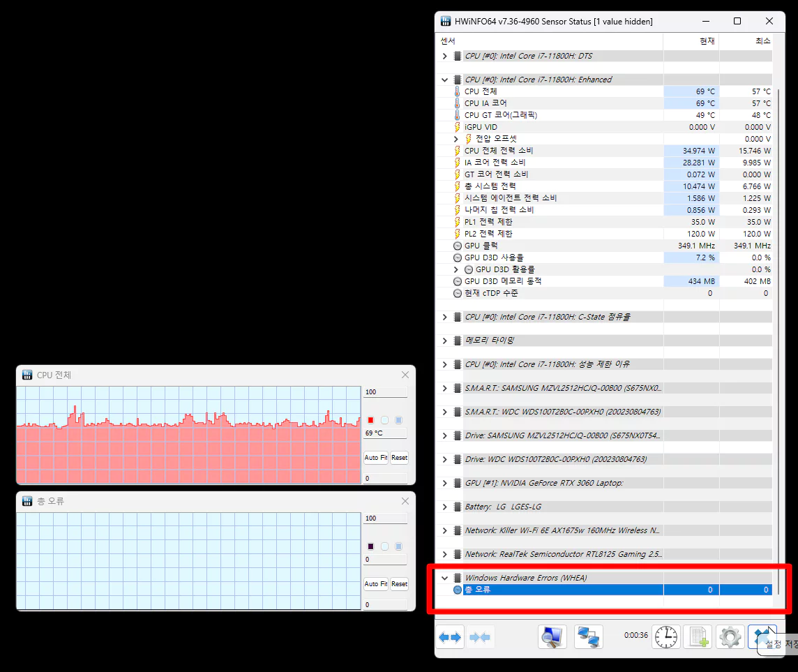Open sensor settings gear icon
Image resolution: width=798 pixels, height=672 pixels.
(x=730, y=637)
